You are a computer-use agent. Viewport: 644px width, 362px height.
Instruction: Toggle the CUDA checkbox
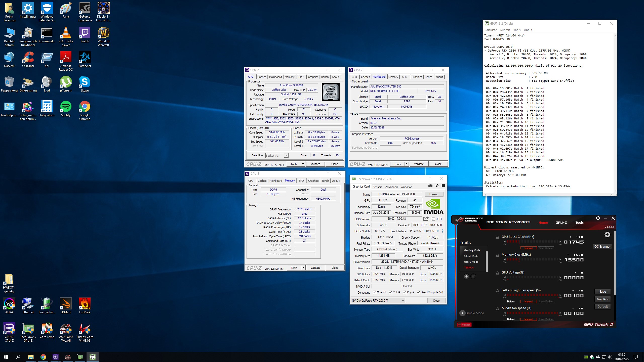point(390,292)
